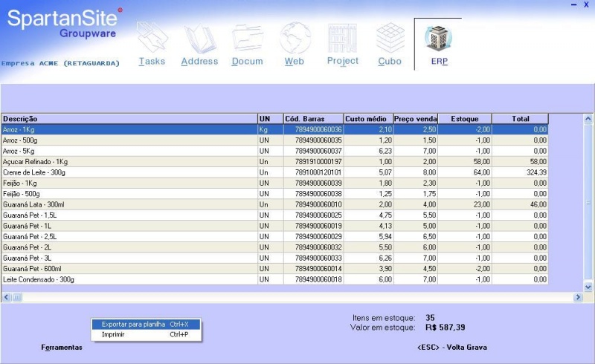Select the Creme de Leite - 300g row
Screen dimensions: 595x364
point(274,172)
